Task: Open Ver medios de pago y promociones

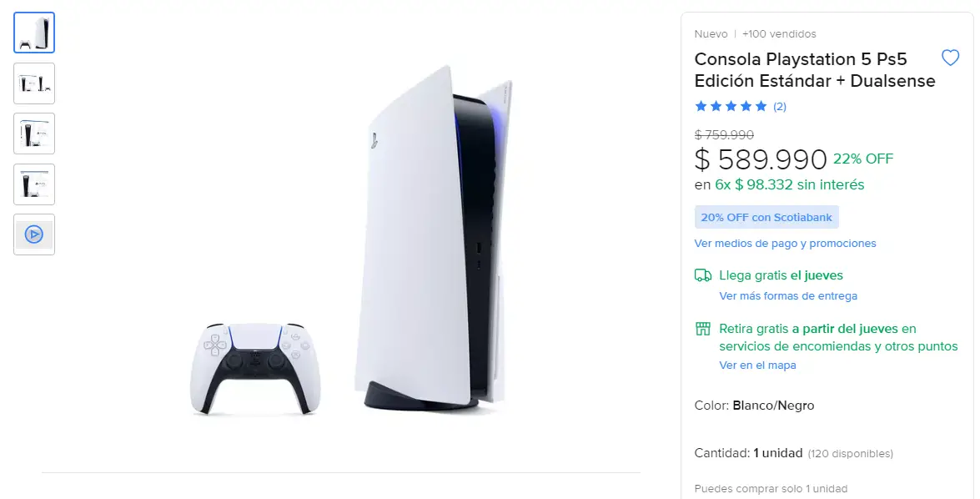Action: [x=785, y=244]
